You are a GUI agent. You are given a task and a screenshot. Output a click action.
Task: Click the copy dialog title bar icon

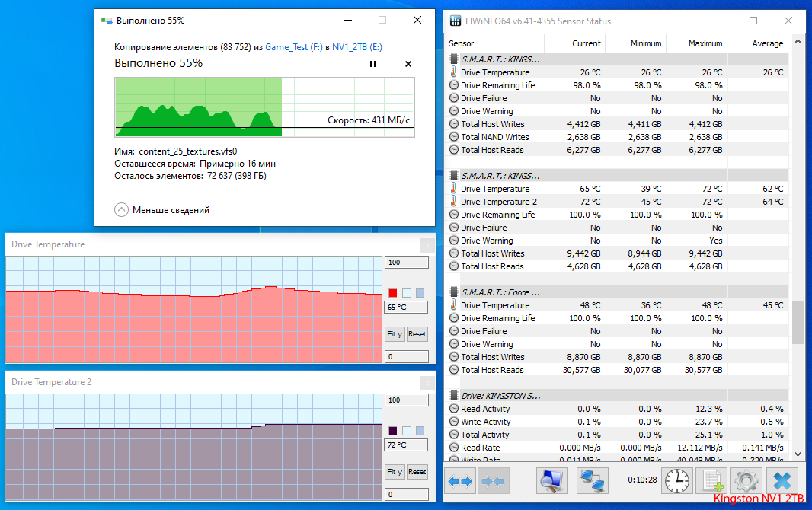click(x=107, y=21)
